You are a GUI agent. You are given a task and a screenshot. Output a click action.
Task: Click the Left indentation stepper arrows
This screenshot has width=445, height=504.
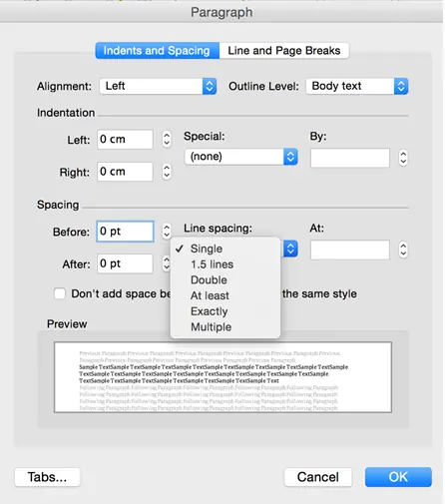click(x=167, y=139)
